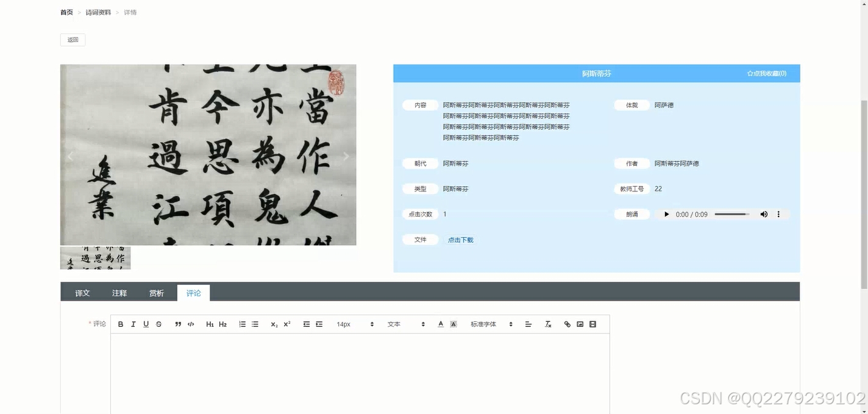This screenshot has height=414, width=868.
Task: Open the audio player three-dot options menu
Action: tap(778, 214)
